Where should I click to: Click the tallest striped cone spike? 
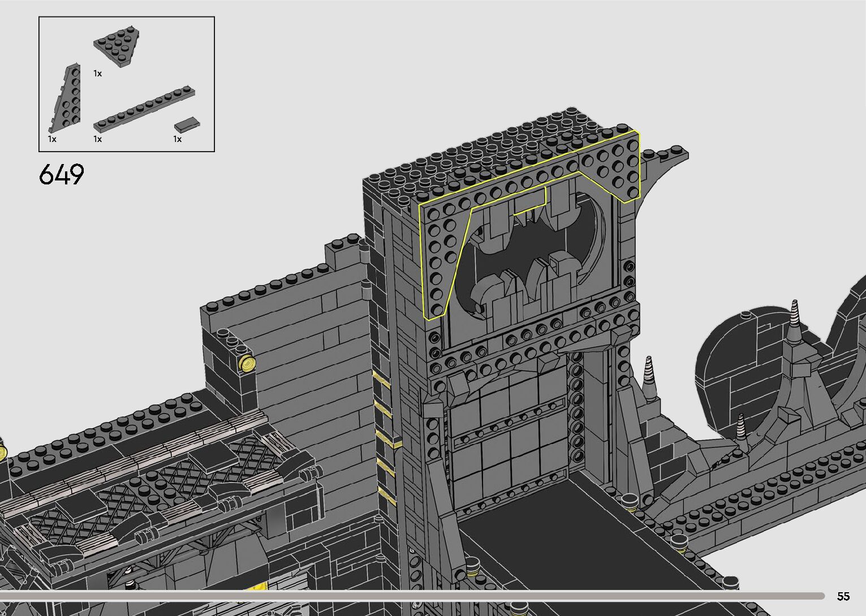pyautogui.click(x=798, y=317)
